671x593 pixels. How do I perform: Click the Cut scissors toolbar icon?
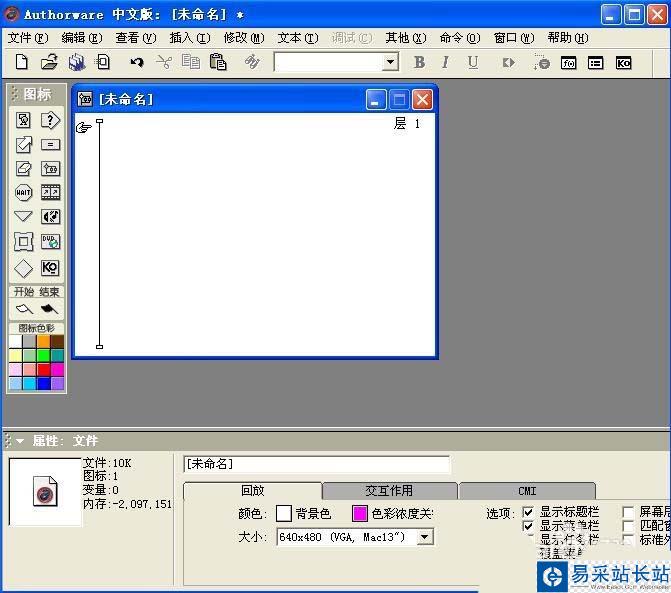pos(164,62)
